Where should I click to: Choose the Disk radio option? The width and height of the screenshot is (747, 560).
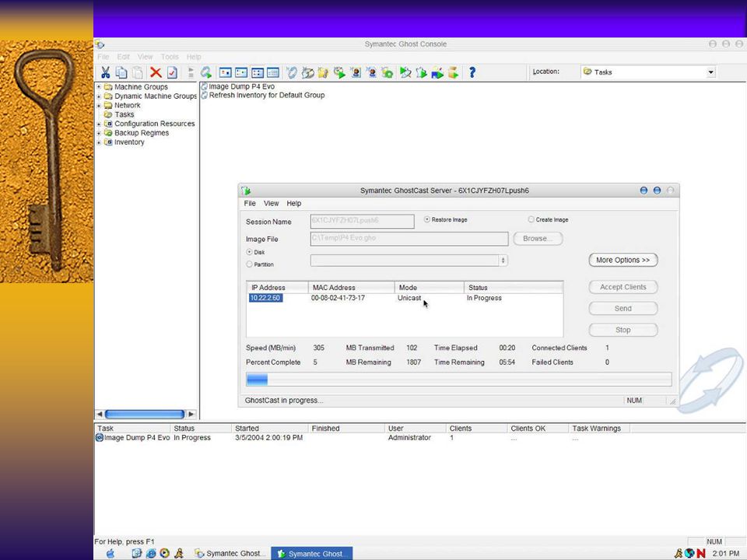tap(249, 252)
